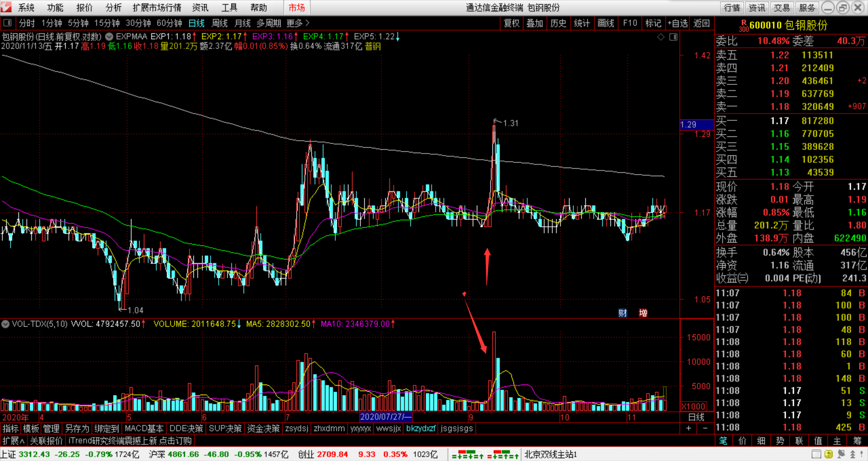Click the F10 company info button
Image resolution: width=868 pixels, height=461 pixels.
[630, 23]
